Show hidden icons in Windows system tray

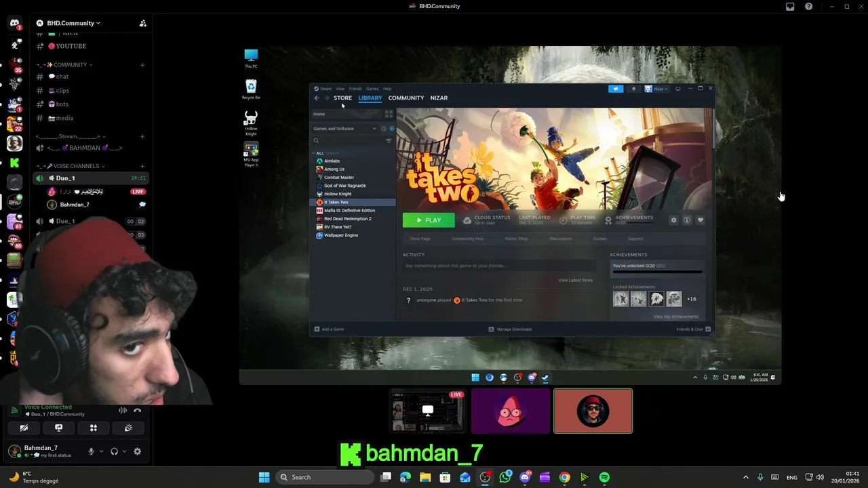[x=745, y=477]
